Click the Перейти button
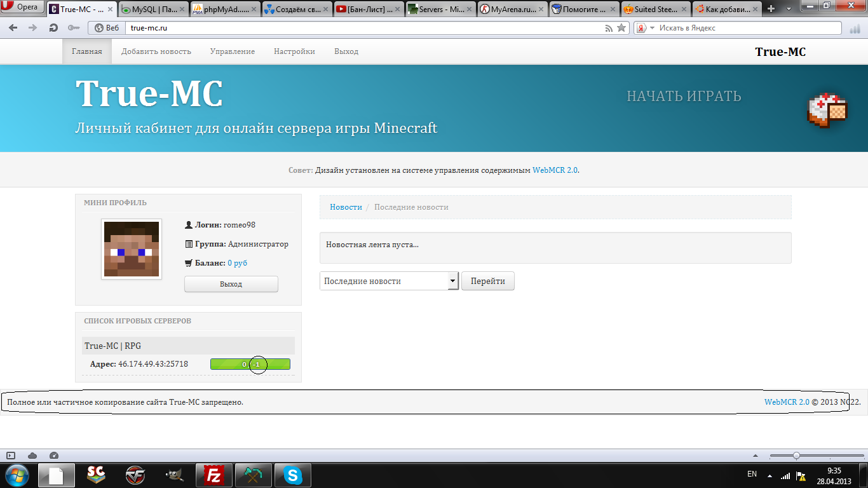The height and width of the screenshot is (488, 868). (488, 281)
